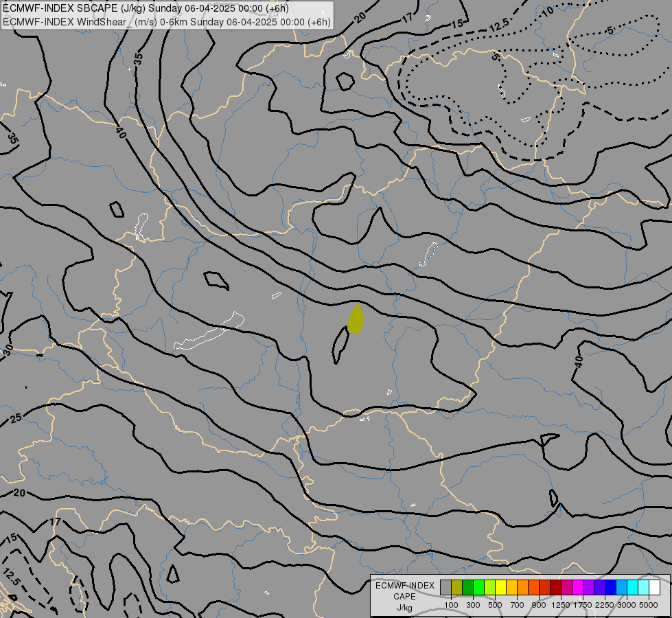Pick the white swatch ending the legend

click(654, 588)
